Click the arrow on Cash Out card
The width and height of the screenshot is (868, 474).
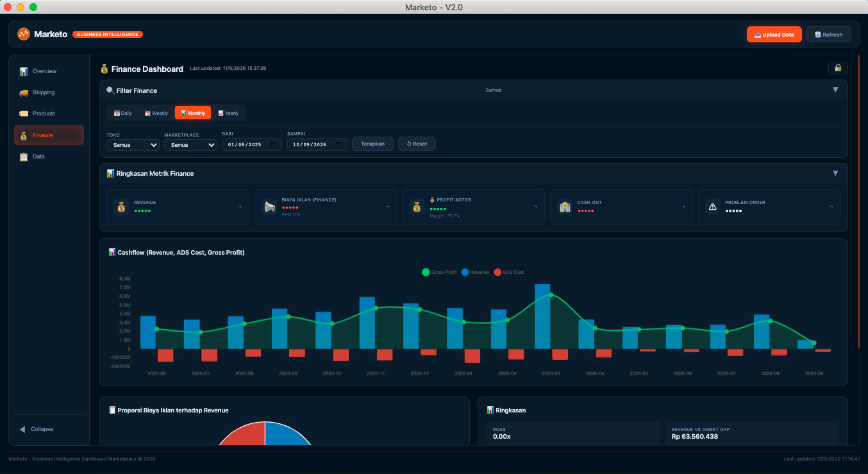coord(683,207)
